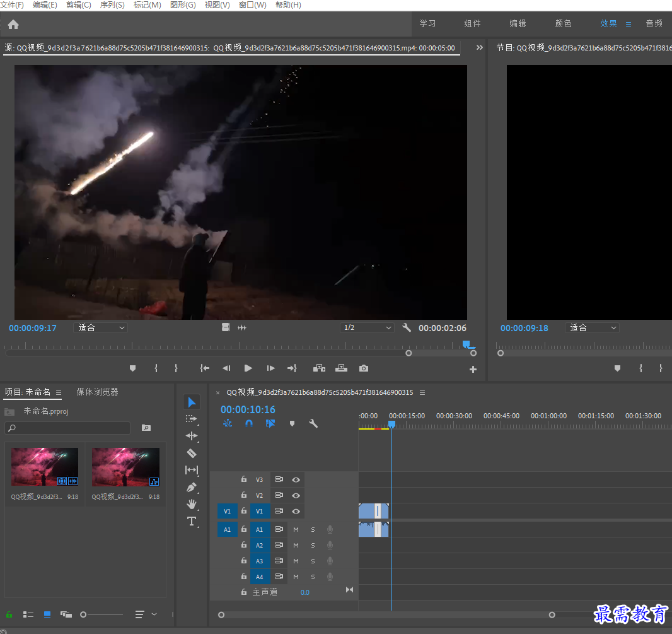Mark Out point in Source monitor
This screenshot has width=672, height=634.
click(176, 368)
